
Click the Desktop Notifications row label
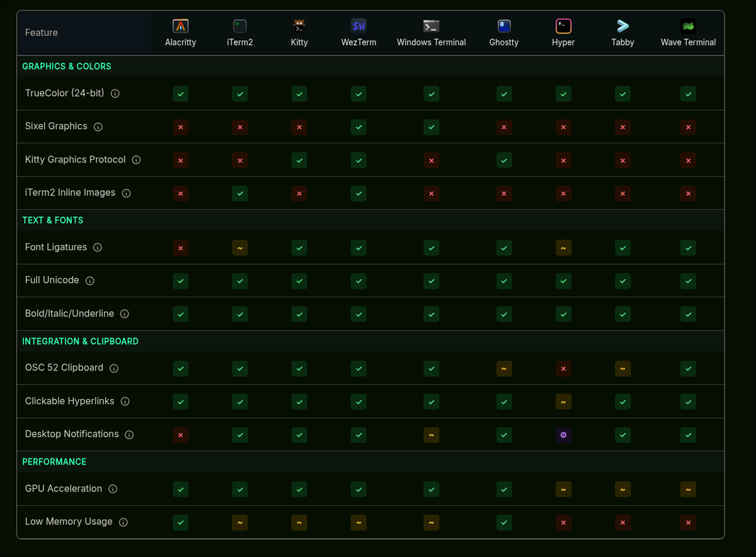(x=72, y=434)
